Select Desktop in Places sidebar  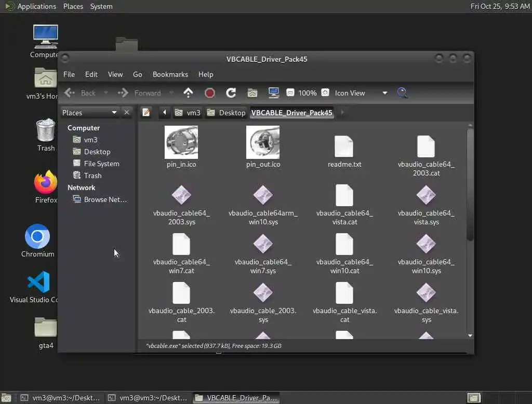click(91, 152)
